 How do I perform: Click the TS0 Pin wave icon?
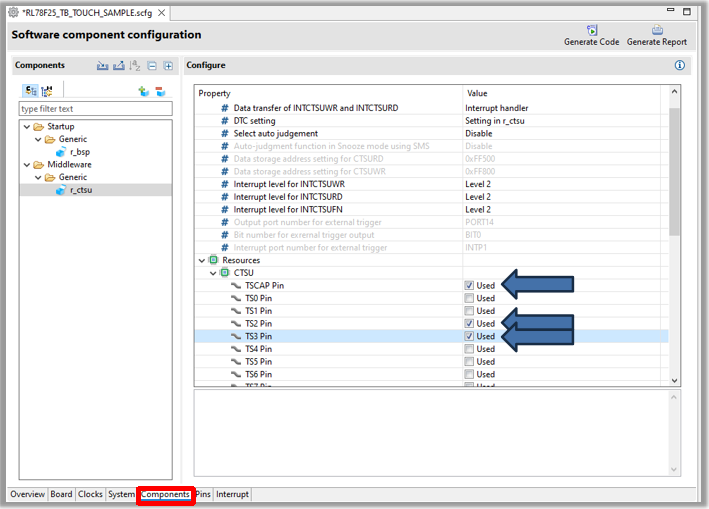click(x=236, y=298)
